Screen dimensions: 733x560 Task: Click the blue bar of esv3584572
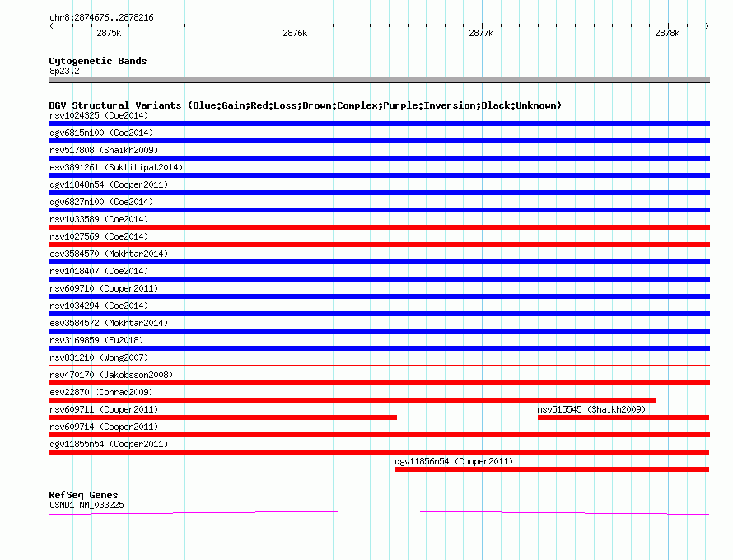(379, 331)
